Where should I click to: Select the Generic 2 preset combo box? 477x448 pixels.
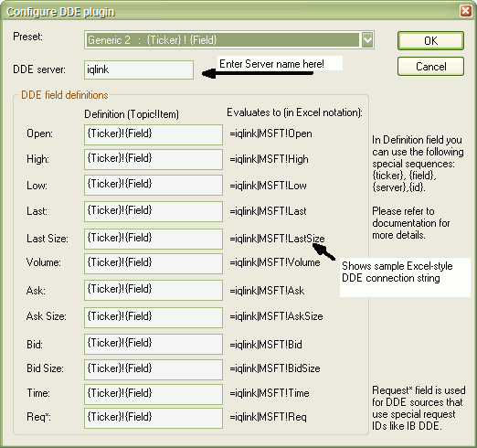point(229,40)
